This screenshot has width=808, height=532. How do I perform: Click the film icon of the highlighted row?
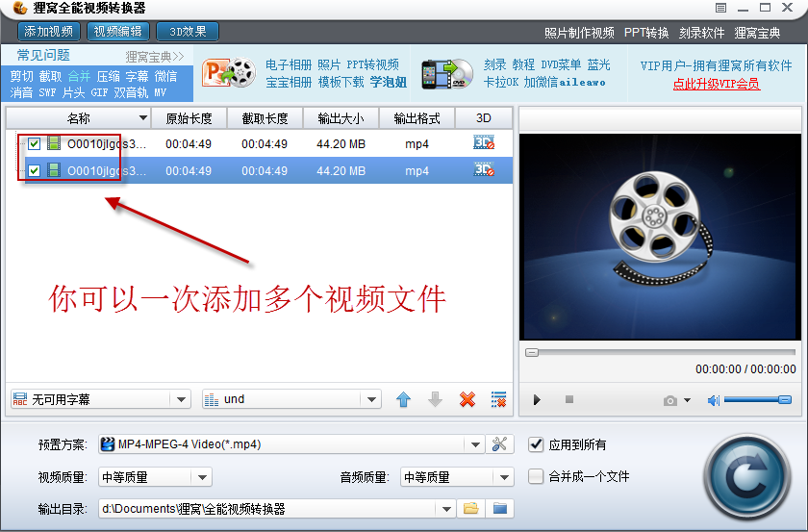click(x=54, y=169)
